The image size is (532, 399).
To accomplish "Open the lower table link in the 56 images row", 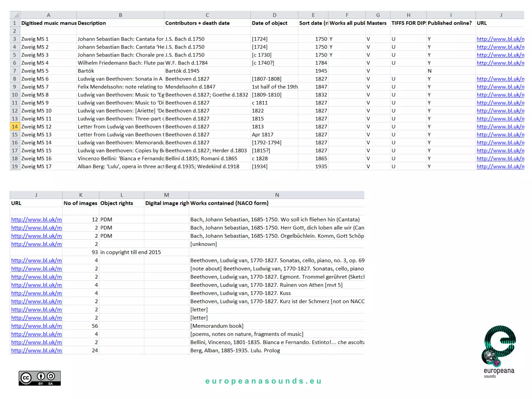I will 36,326.
